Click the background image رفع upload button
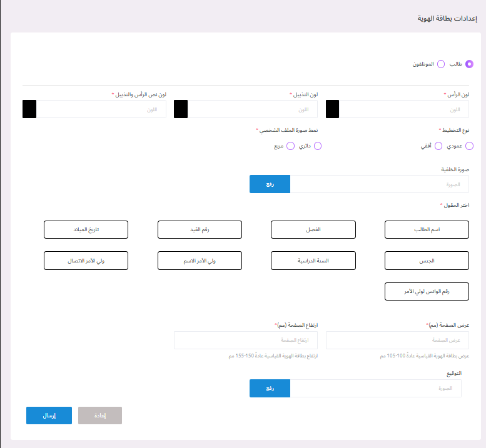This screenshot has height=448, width=486. [270, 184]
